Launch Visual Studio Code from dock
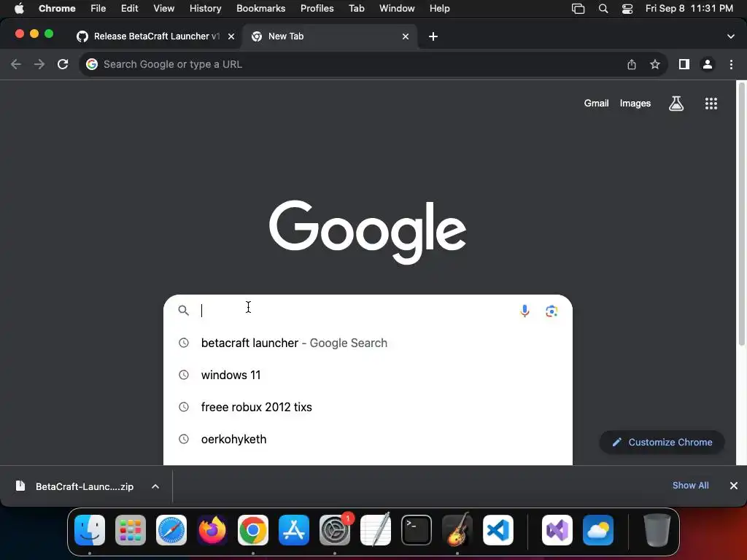The height and width of the screenshot is (560, 747). pyautogui.click(x=498, y=530)
